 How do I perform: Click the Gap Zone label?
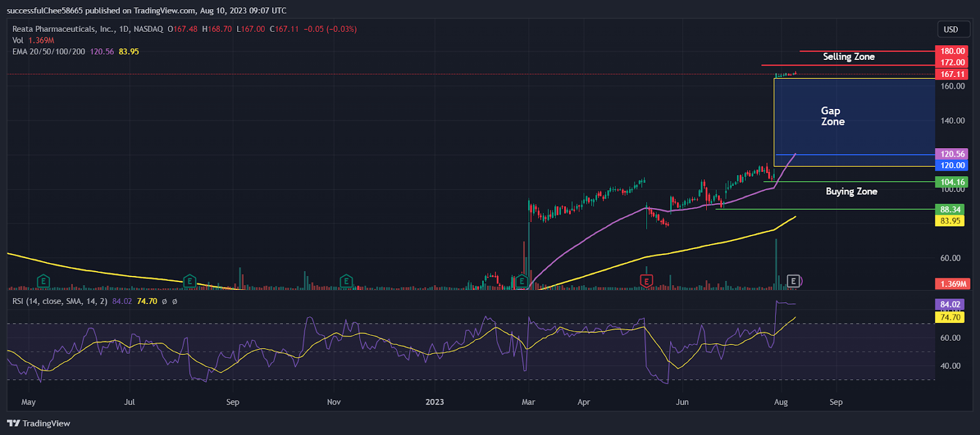coord(832,116)
